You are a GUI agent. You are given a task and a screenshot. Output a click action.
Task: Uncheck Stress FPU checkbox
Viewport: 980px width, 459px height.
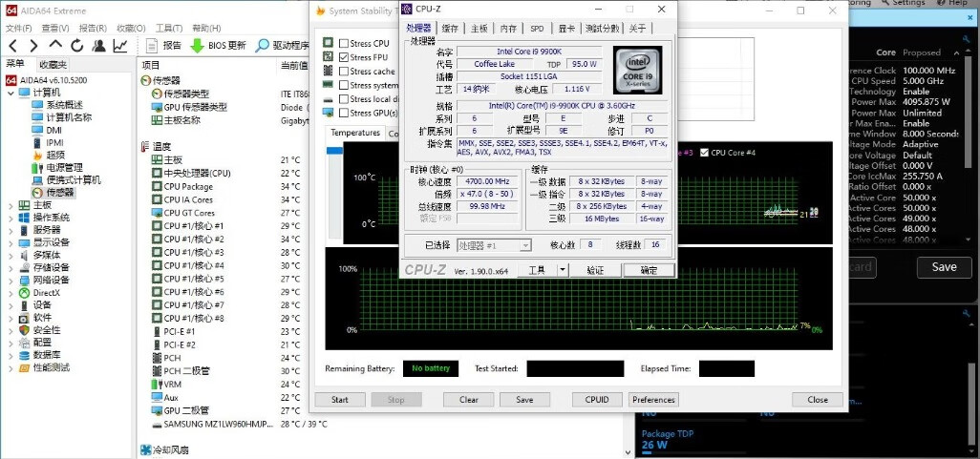coord(344,57)
